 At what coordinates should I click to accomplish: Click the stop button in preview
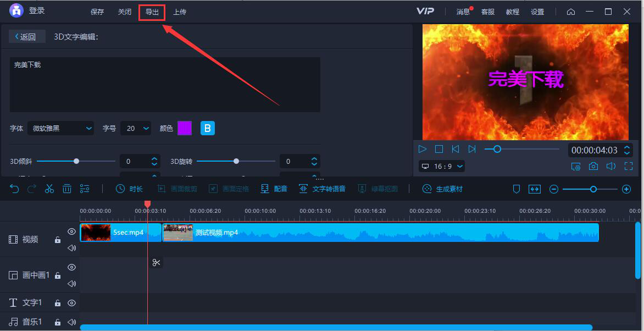(439, 149)
